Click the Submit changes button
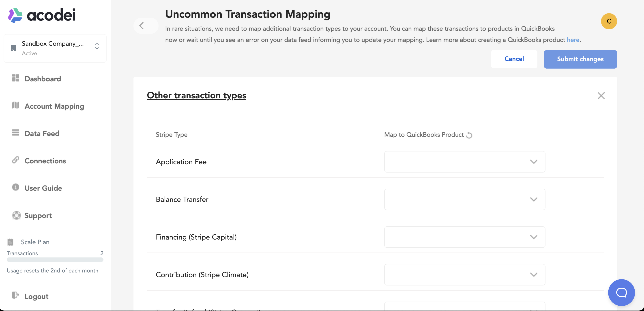The image size is (644, 311). coord(580,59)
